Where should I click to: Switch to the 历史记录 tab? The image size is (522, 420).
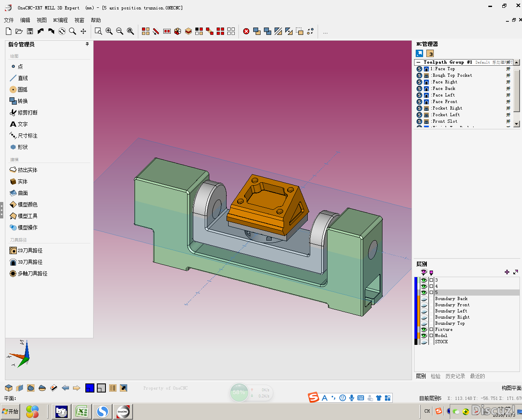pyautogui.click(x=455, y=376)
